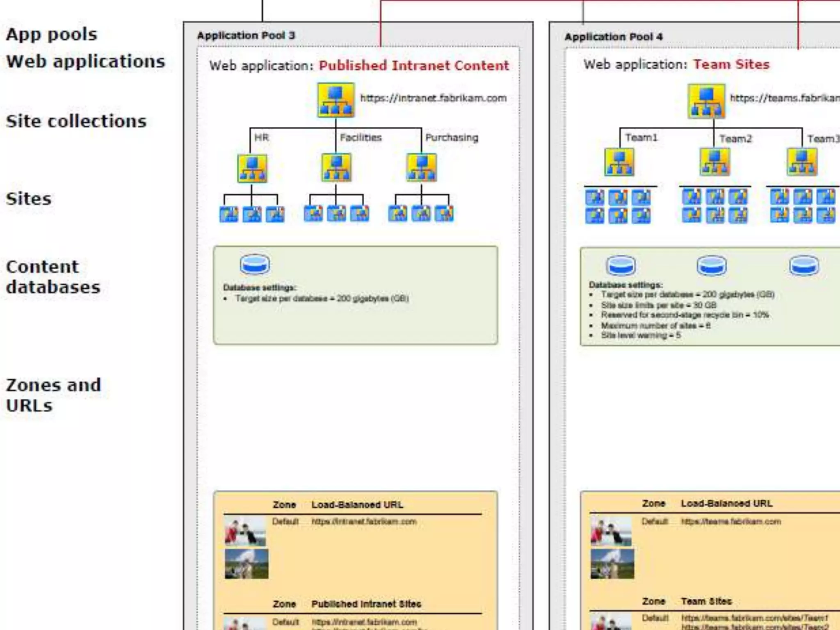Click the Default zone teams.fabrikam.com URL
This screenshot has width=840, height=630.
[731, 522]
